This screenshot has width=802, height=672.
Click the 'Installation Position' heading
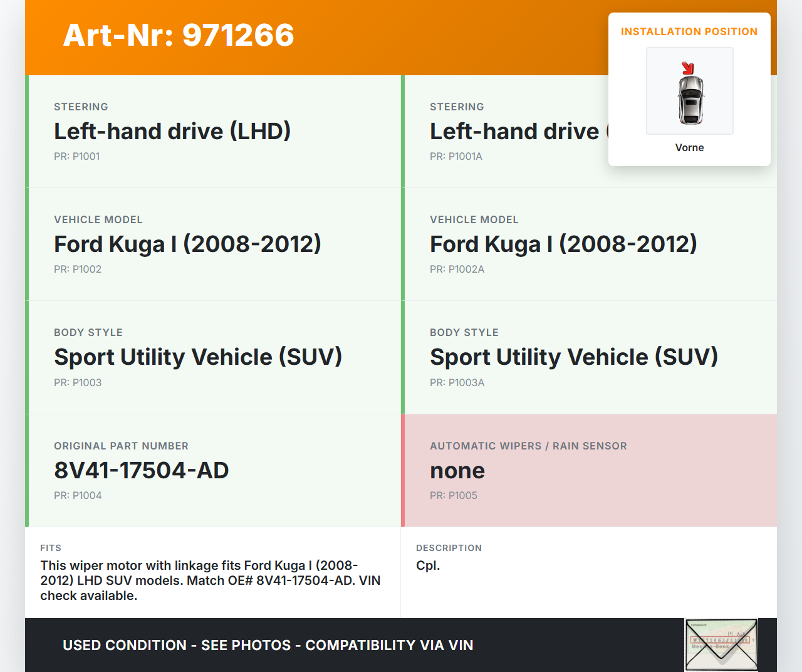689,31
